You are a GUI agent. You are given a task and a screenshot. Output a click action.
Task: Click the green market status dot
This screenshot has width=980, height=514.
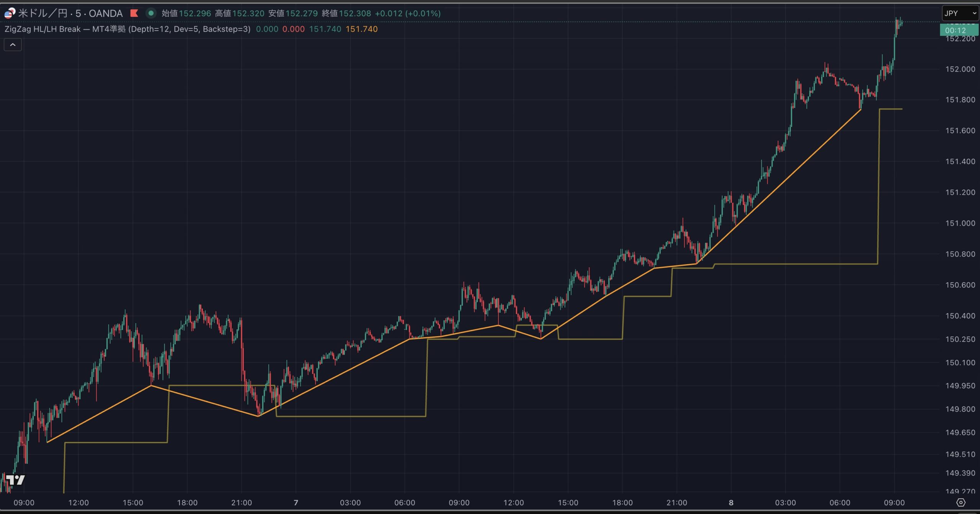pyautogui.click(x=151, y=13)
